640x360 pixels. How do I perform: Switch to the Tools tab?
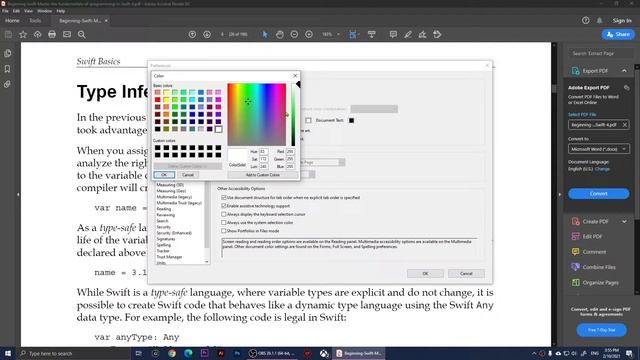(x=35, y=20)
